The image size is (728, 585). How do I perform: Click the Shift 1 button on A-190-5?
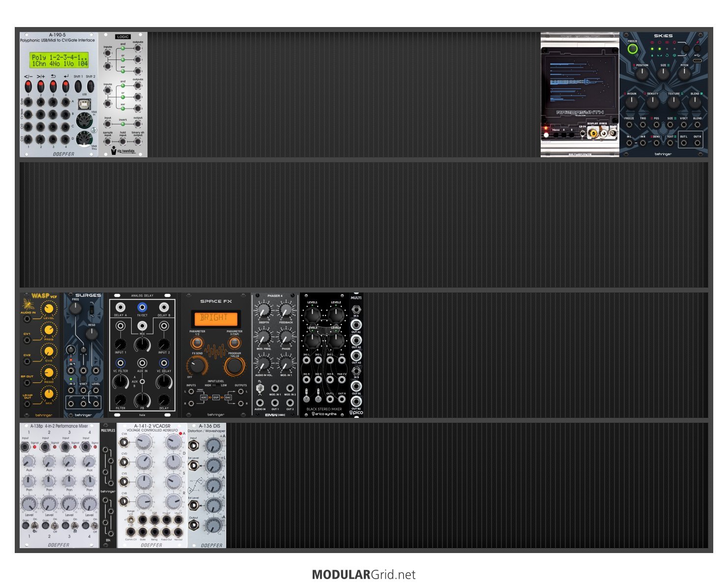pyautogui.click(x=78, y=86)
